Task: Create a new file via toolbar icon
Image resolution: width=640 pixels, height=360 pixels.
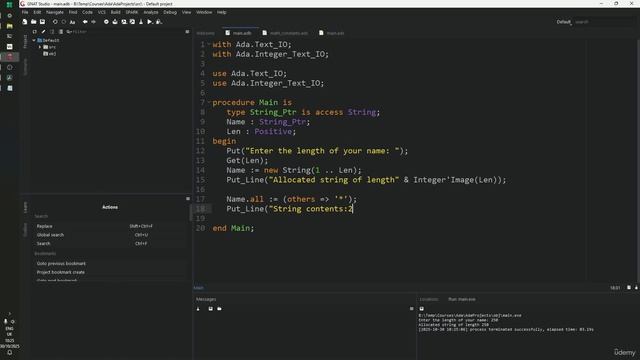Action: click(x=25, y=22)
